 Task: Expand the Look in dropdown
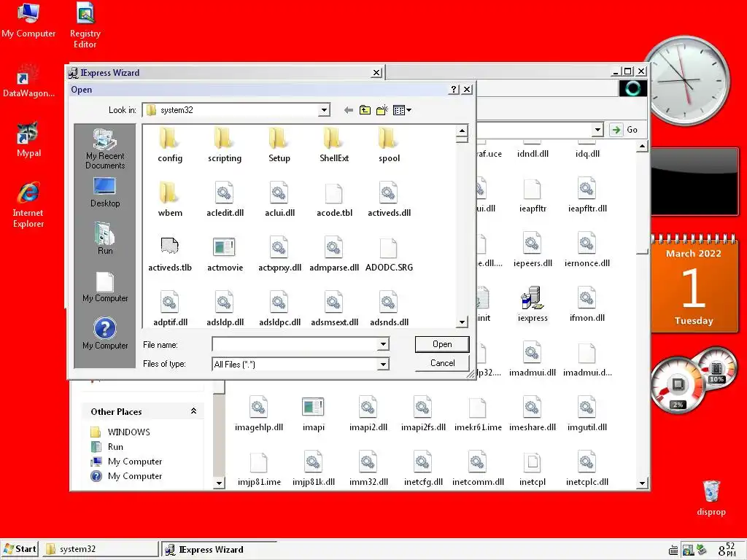click(x=324, y=110)
